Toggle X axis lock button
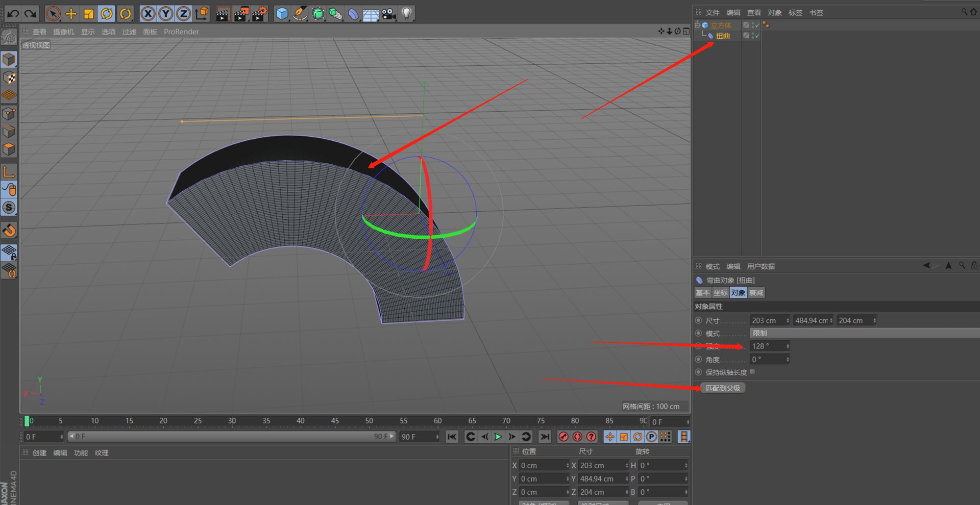The image size is (980, 505). pos(148,14)
